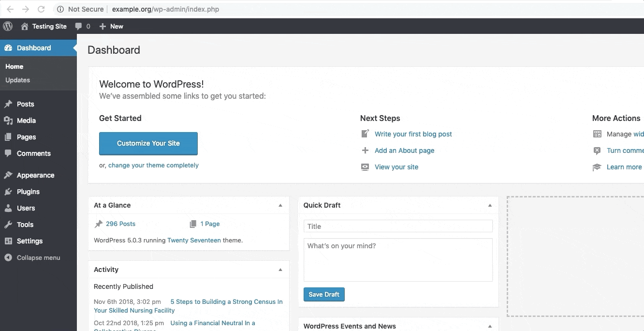Click the Tools wrench icon in sidebar
The height and width of the screenshot is (331, 644).
tap(8, 225)
